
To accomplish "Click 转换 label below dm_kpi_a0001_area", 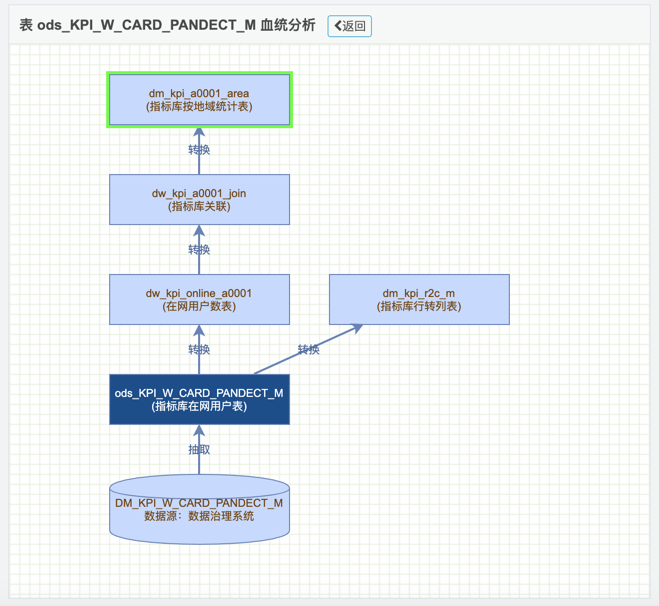I will [x=199, y=150].
